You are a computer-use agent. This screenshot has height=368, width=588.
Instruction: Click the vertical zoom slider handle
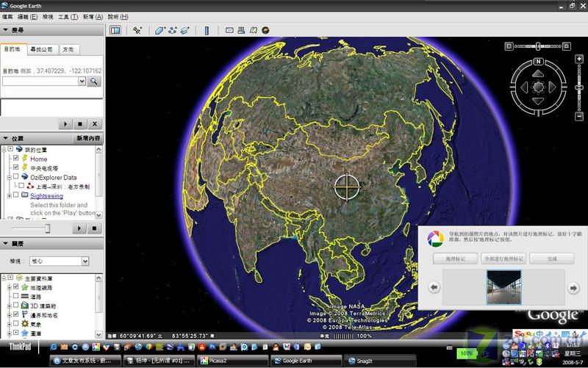click(x=579, y=87)
